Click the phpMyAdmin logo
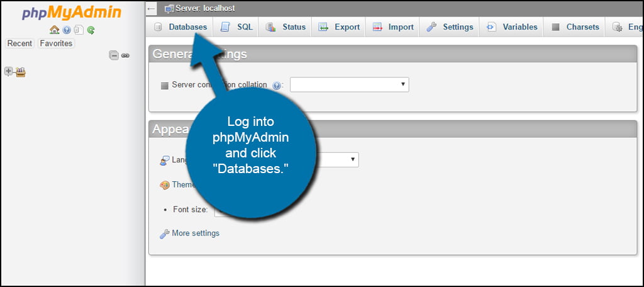The width and height of the screenshot is (644, 287). pos(71,13)
